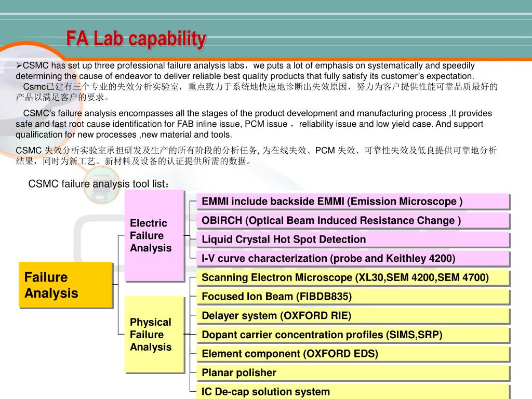The width and height of the screenshot is (532, 399).
Task: Click 'IC De-cap solution system' row
Action: (x=353, y=392)
